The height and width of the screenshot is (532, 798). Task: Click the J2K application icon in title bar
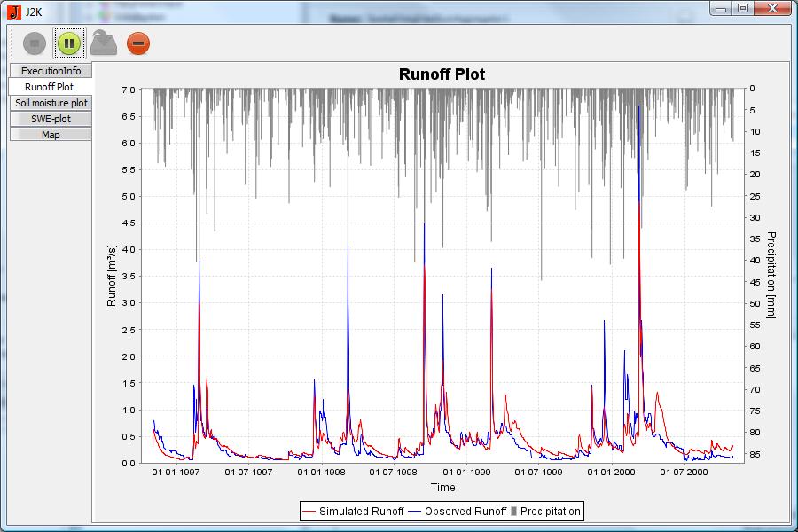[13, 12]
